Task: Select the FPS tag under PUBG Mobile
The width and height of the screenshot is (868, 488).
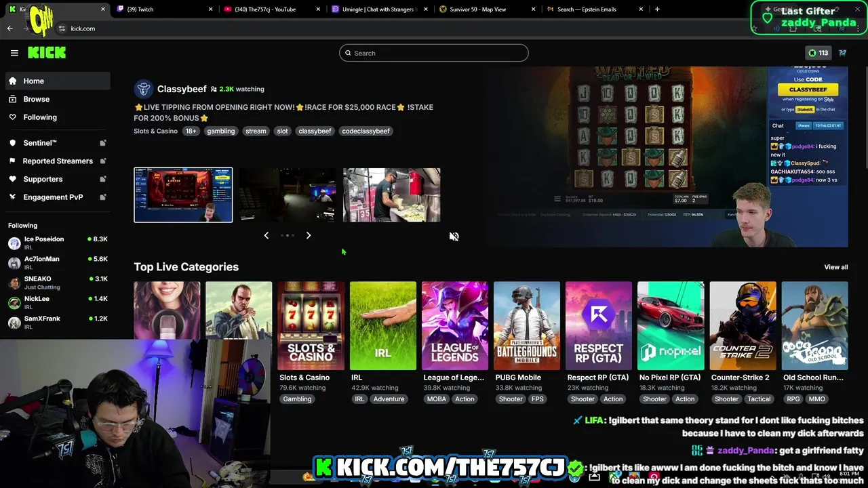Action: [x=538, y=399]
